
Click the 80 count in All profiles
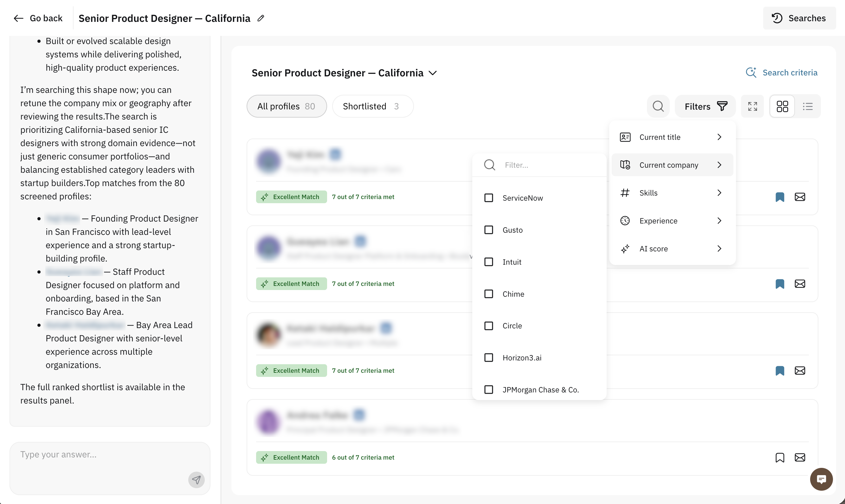point(310,106)
